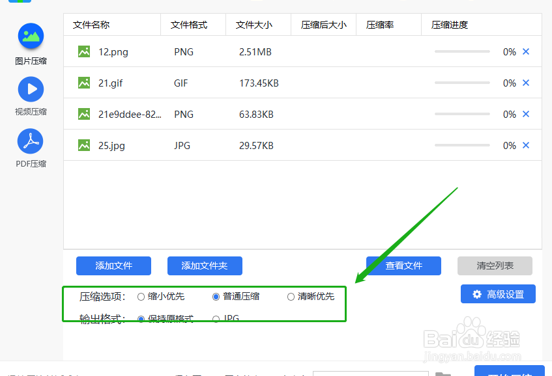Click the JPG format cell for 25.jpg
This screenshot has height=376, width=552.
[x=182, y=145]
